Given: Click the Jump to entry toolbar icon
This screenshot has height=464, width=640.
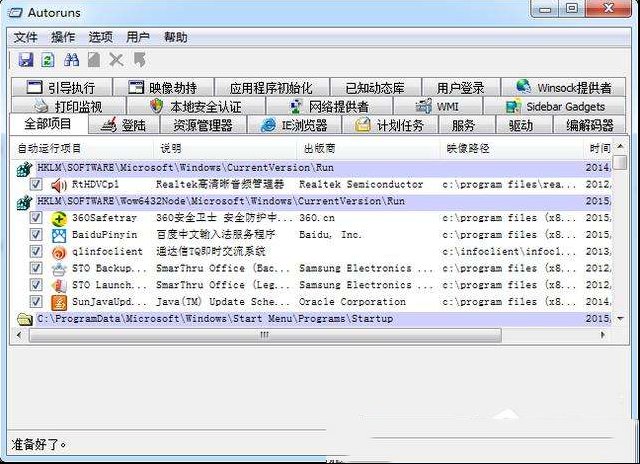Looking at the screenshot, I should pos(140,60).
